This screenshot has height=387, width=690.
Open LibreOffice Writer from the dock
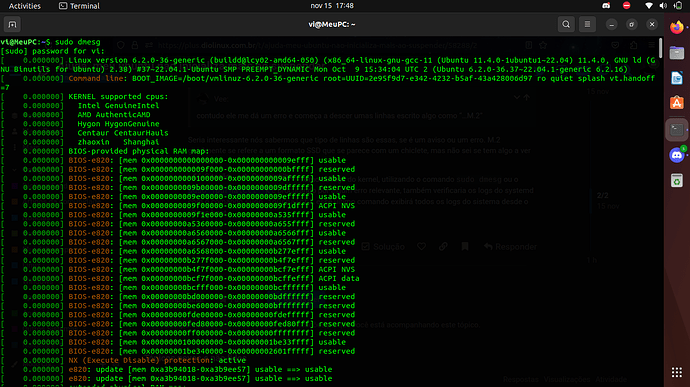[677, 78]
